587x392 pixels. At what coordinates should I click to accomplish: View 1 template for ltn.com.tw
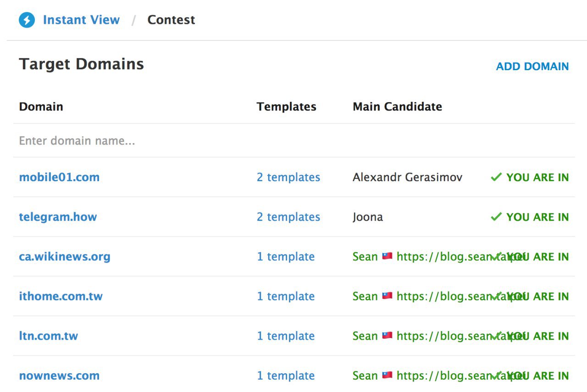click(x=286, y=336)
